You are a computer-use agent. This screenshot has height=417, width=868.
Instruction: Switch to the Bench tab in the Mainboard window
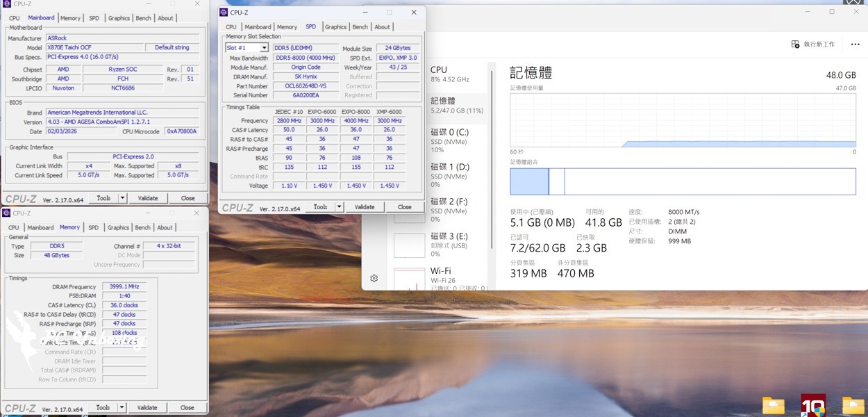pyautogui.click(x=143, y=18)
